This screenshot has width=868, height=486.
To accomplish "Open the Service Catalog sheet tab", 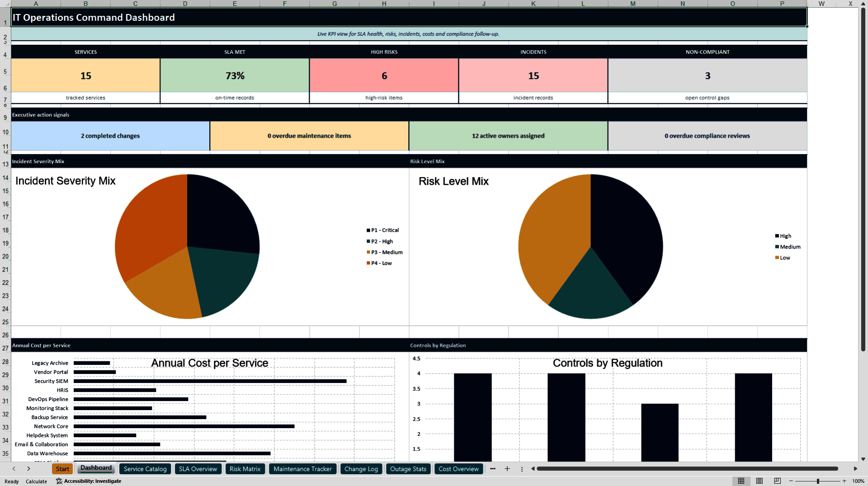I will click(x=145, y=469).
